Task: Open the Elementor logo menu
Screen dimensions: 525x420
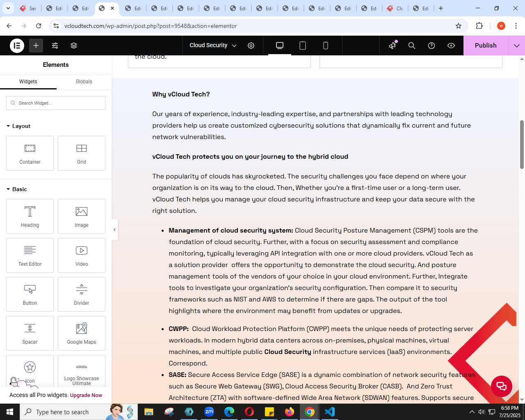Action: tap(17, 46)
